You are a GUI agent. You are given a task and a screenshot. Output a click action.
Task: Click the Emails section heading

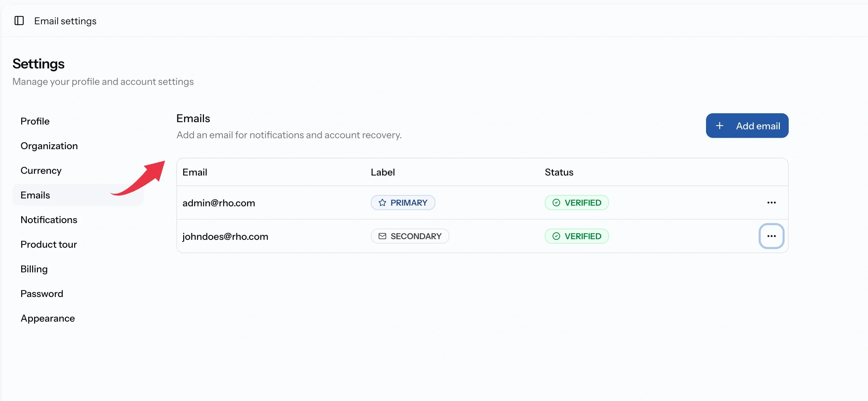click(193, 118)
